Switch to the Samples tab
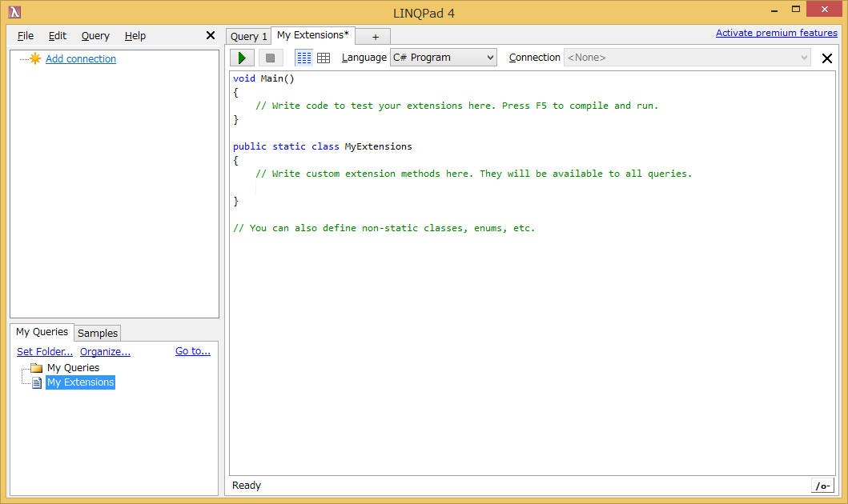The image size is (848, 504). [98, 333]
